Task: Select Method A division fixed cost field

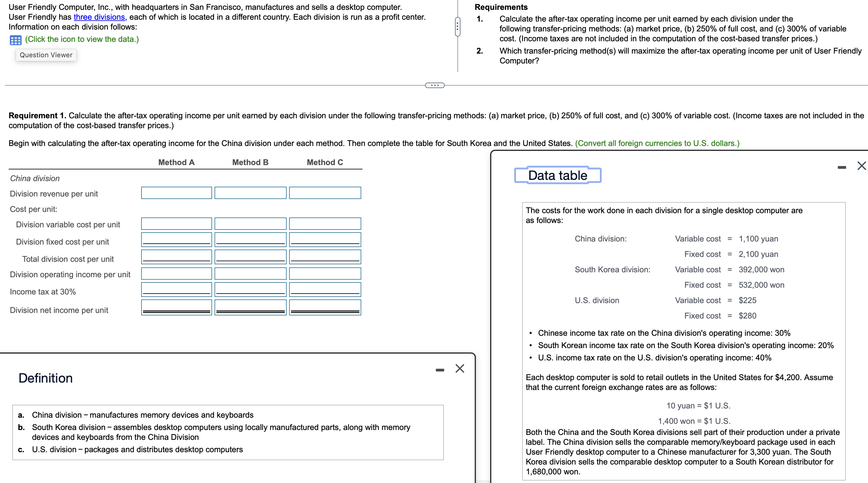Action: pyautogui.click(x=176, y=239)
